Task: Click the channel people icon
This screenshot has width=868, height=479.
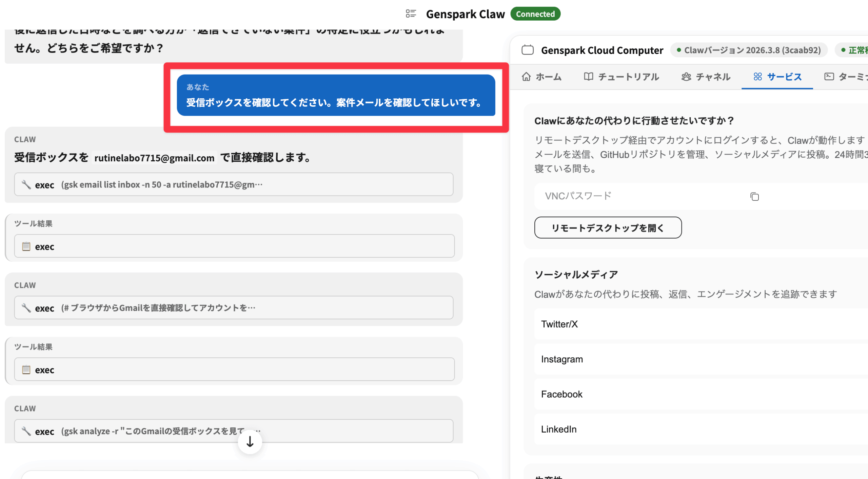Action: click(686, 77)
